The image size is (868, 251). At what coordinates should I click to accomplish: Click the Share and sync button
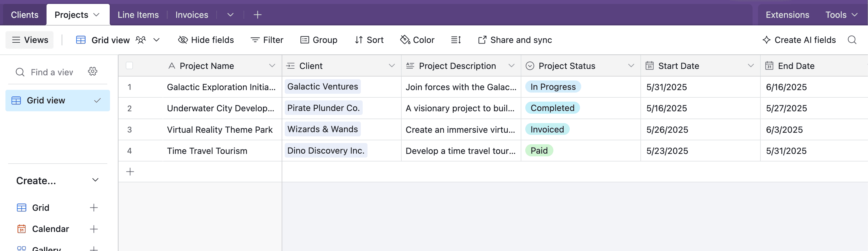point(515,40)
